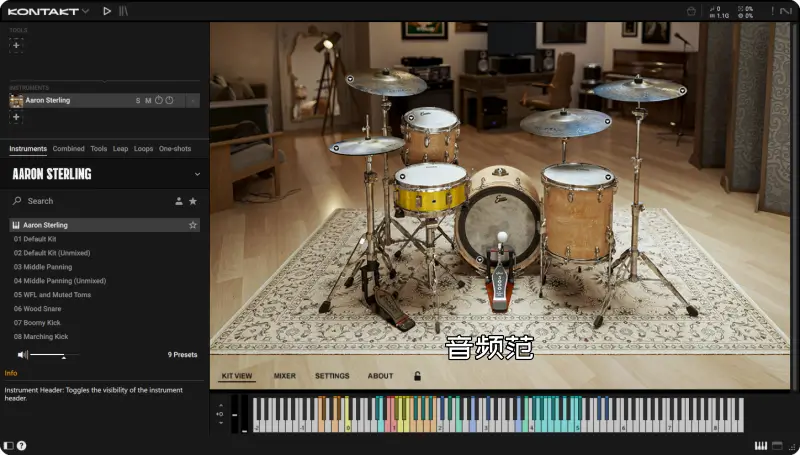Screen dimensions: 800x455
Task: Click the play button in the top bar
Action: [x=107, y=11]
